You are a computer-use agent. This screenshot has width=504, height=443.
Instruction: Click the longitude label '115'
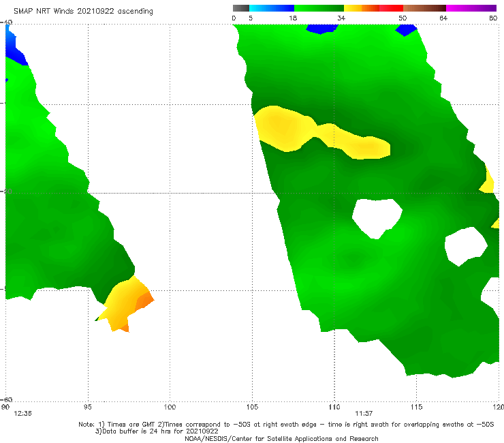(x=416, y=407)
